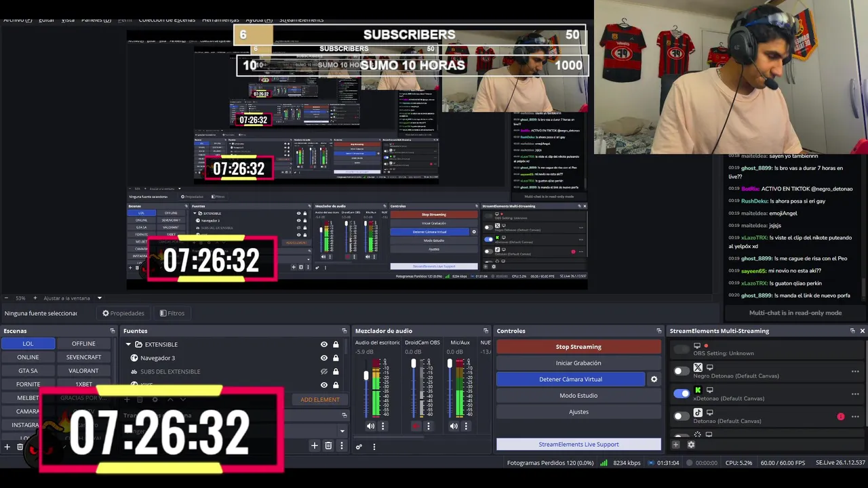868x488 pixels.
Task: Unlock the Navegador 3 source
Action: tap(336, 358)
